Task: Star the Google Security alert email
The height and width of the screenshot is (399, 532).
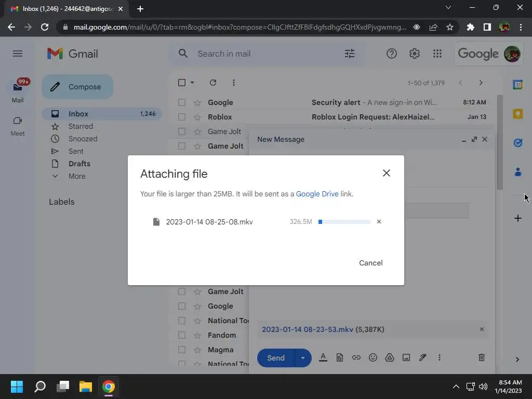Action: coord(197,102)
